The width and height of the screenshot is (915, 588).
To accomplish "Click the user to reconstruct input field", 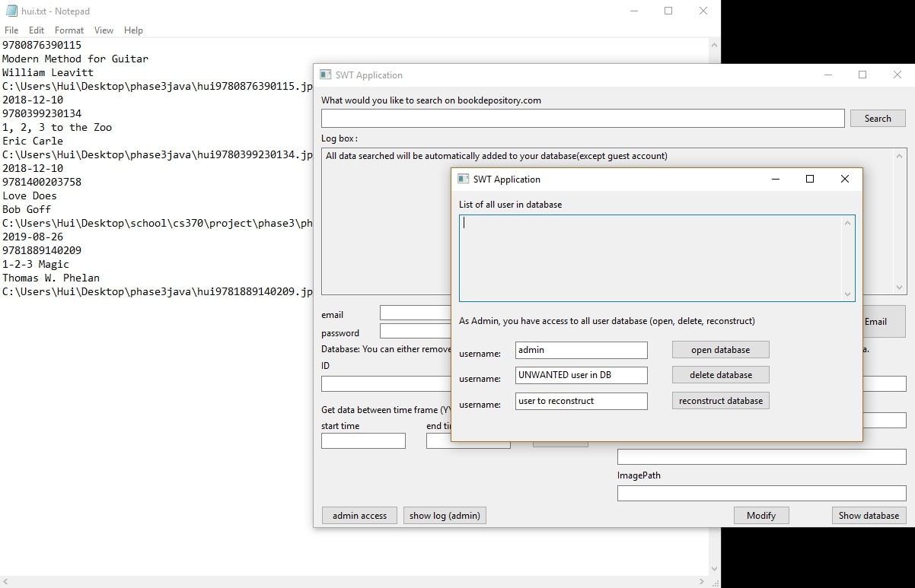I will (x=581, y=401).
